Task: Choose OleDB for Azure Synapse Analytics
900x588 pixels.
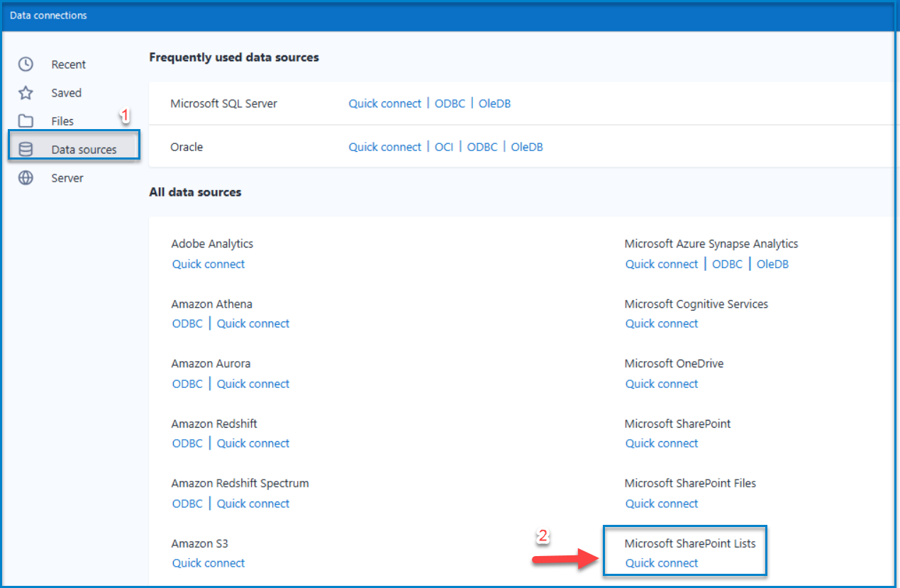Action: click(x=772, y=264)
